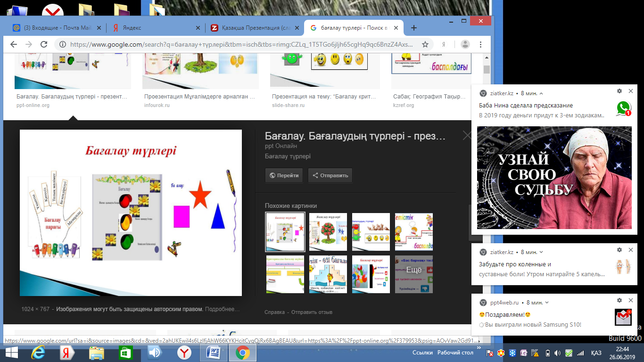Dismiss the Забудьте про коленные notification
This screenshot has height=362, width=644.
(630, 250)
